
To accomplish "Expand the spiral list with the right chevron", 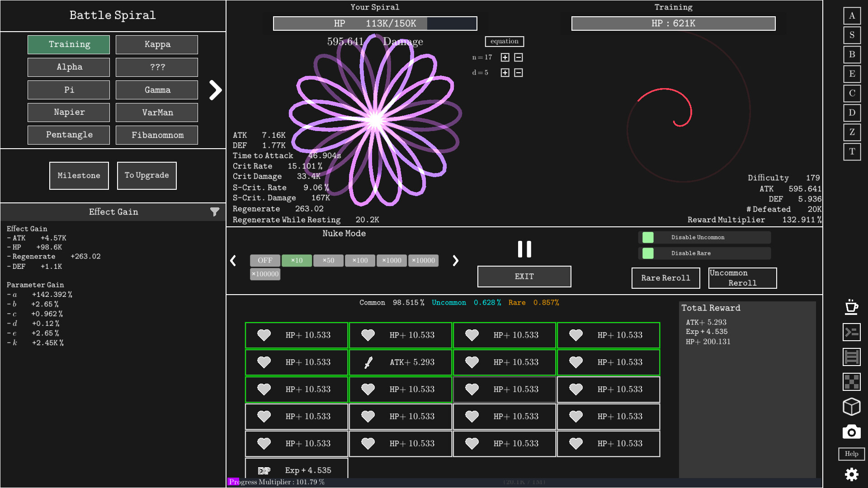I will (x=216, y=90).
